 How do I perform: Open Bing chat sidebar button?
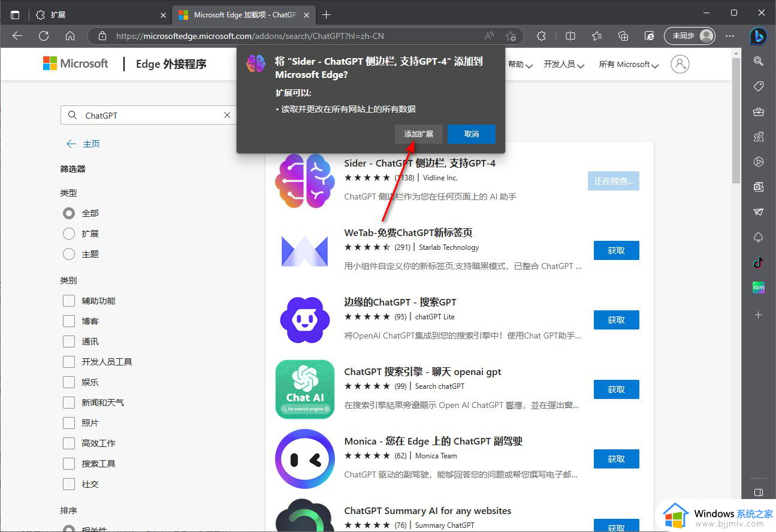pyautogui.click(x=758, y=36)
